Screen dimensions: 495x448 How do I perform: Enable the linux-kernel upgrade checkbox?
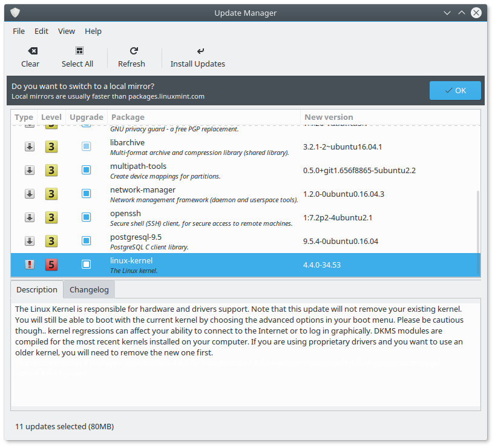coord(86,265)
